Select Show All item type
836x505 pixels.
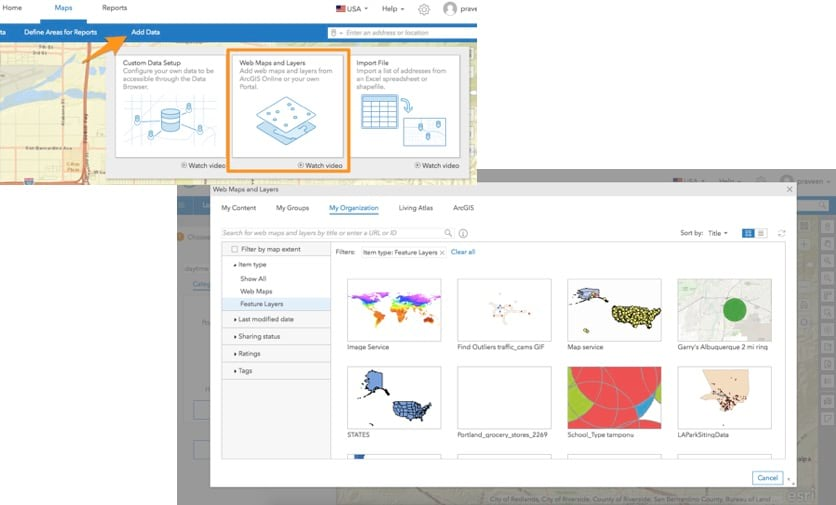[253, 278]
